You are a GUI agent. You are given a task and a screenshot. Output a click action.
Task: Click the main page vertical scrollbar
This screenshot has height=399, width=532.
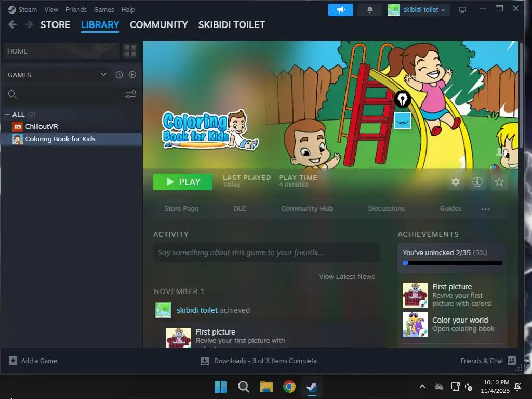pos(521,95)
